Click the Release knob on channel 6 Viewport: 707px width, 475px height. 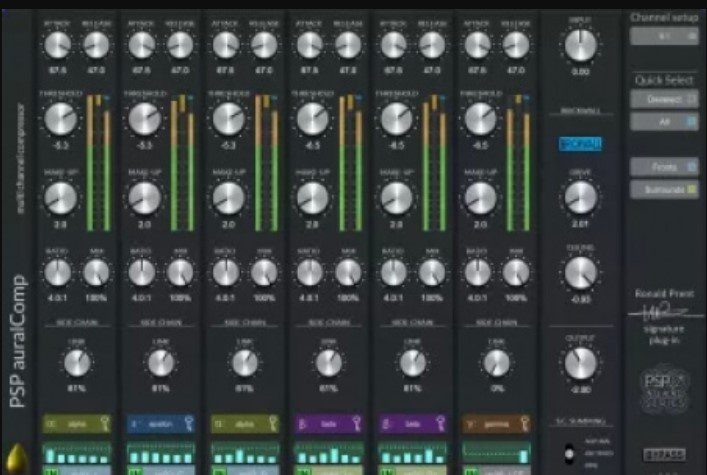tap(515, 45)
